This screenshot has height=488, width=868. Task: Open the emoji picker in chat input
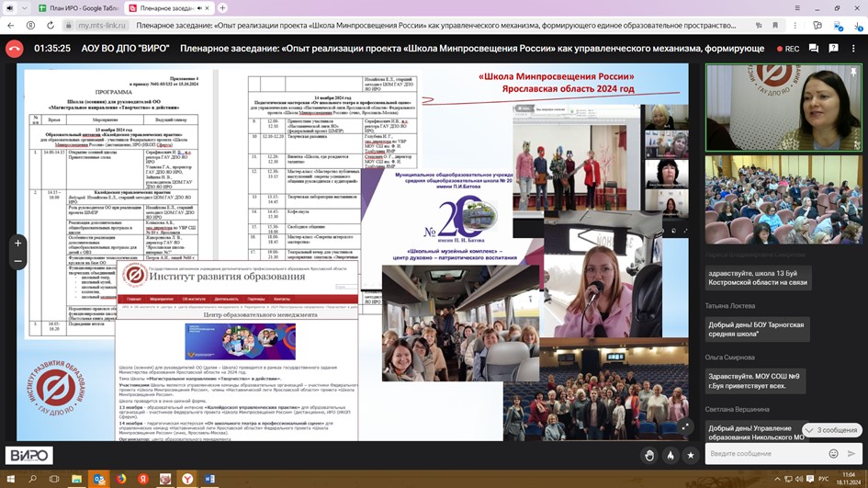(x=833, y=454)
